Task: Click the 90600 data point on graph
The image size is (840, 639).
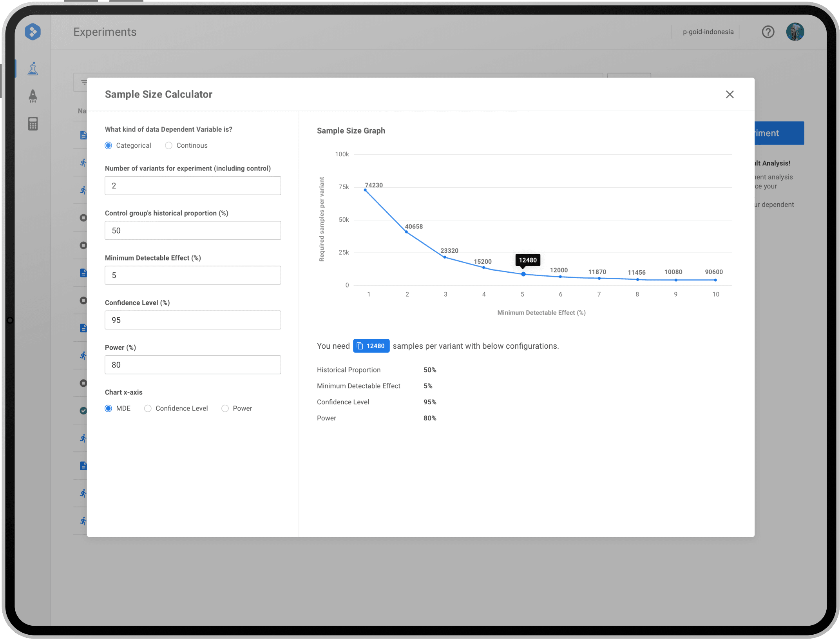Action: click(x=715, y=280)
